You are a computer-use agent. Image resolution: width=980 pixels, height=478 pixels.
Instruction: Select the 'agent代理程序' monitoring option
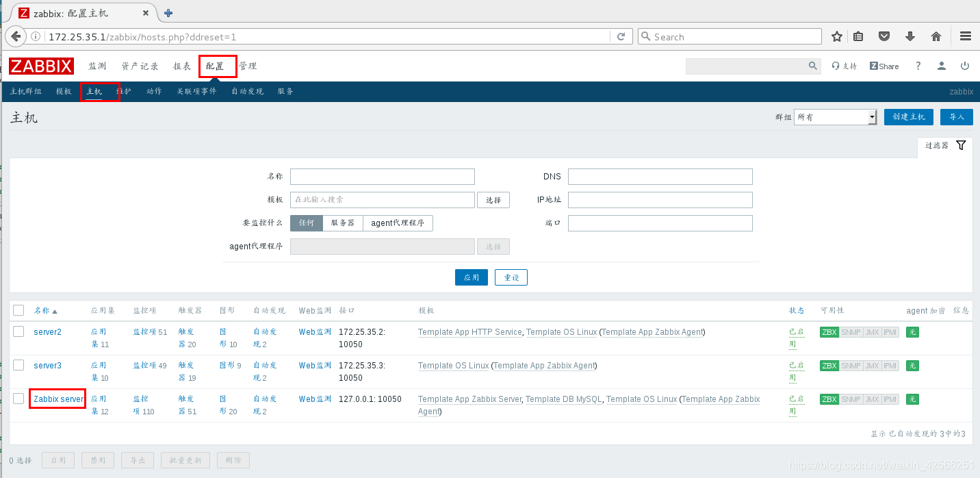click(398, 223)
